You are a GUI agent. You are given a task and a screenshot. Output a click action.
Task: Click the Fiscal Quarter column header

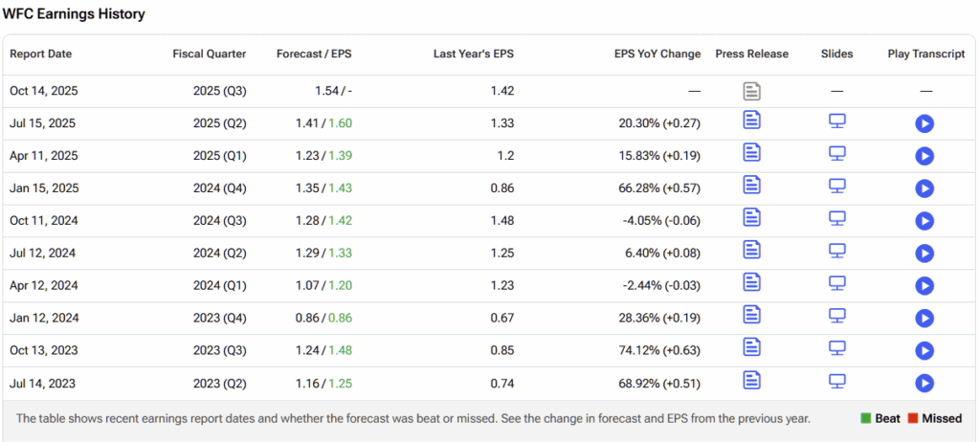click(x=210, y=55)
